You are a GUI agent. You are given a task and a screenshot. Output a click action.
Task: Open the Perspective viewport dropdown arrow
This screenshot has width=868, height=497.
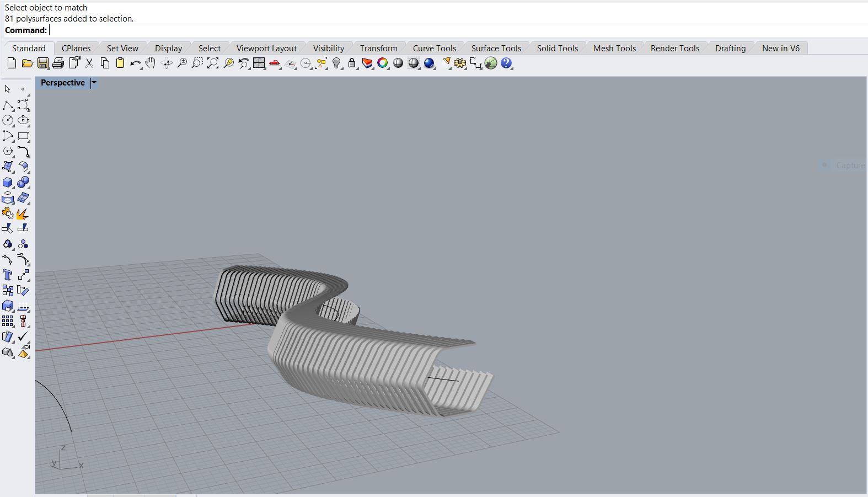[x=94, y=83]
